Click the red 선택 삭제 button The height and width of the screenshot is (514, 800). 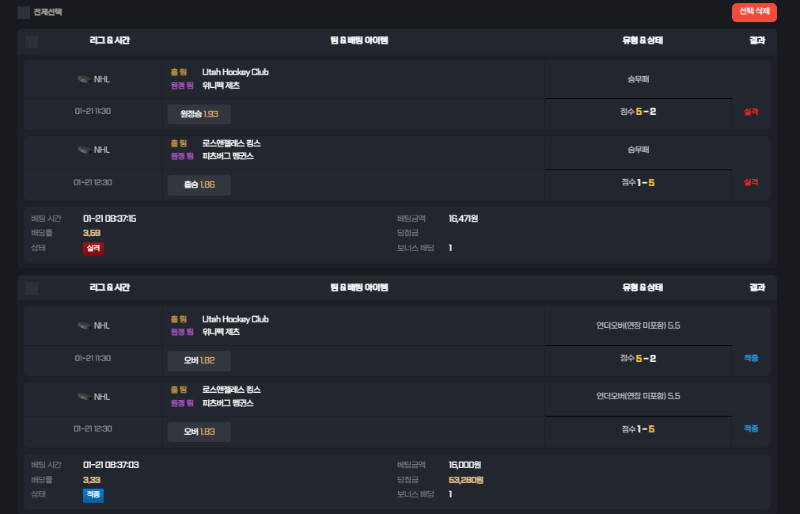click(x=754, y=12)
